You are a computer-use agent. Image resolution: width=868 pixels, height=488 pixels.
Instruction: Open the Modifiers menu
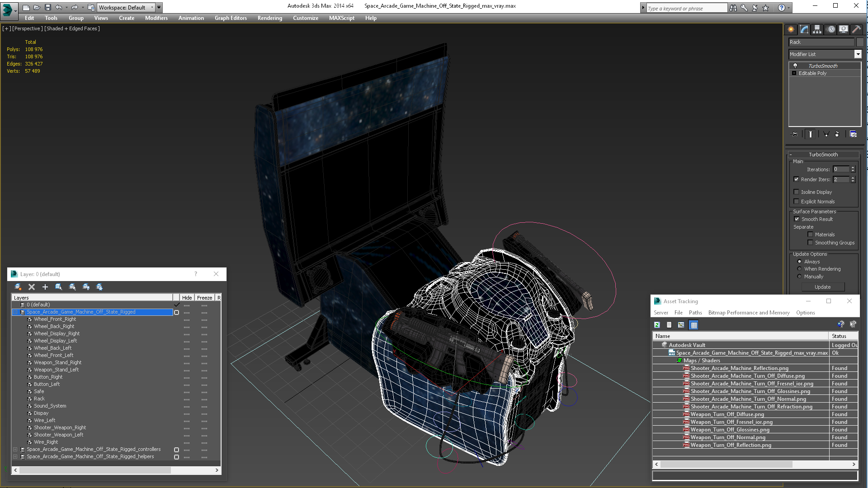156,18
